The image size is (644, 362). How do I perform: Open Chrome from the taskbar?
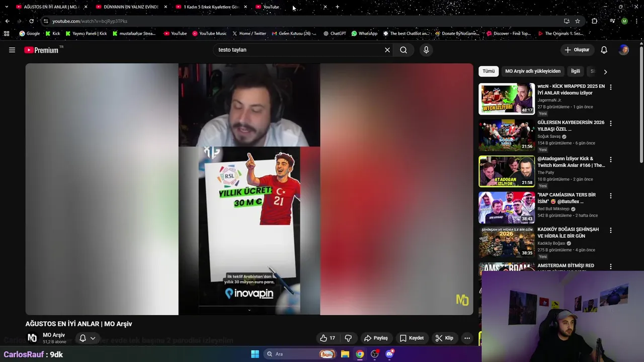360,354
